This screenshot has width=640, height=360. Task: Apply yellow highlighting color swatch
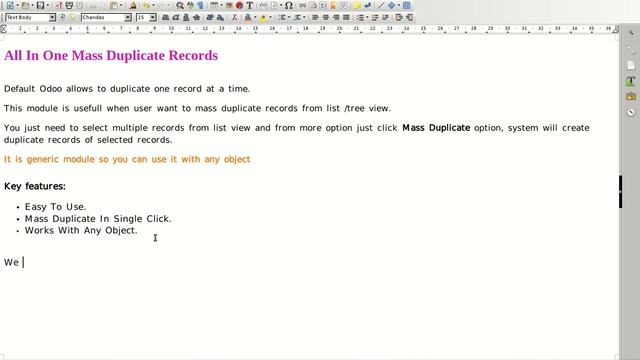coord(264,18)
